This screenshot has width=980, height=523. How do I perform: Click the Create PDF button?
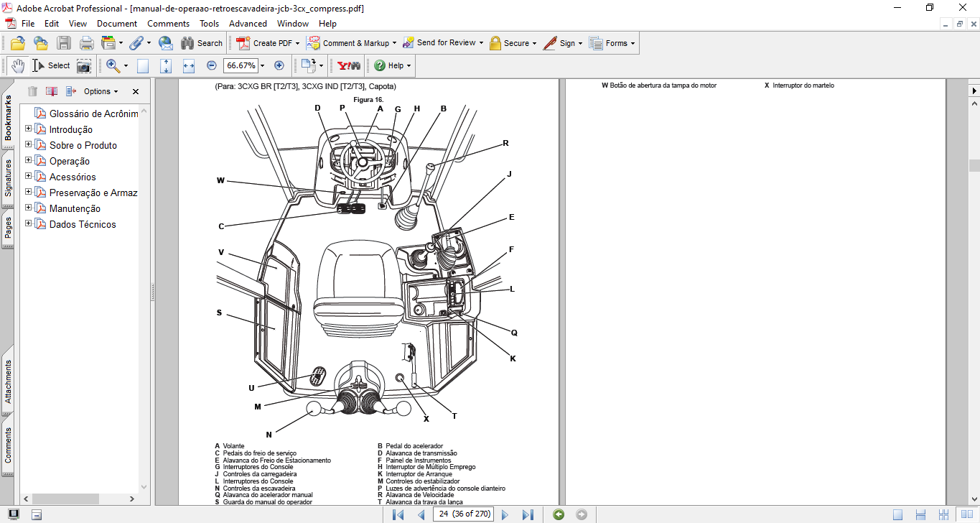pyautogui.click(x=268, y=43)
